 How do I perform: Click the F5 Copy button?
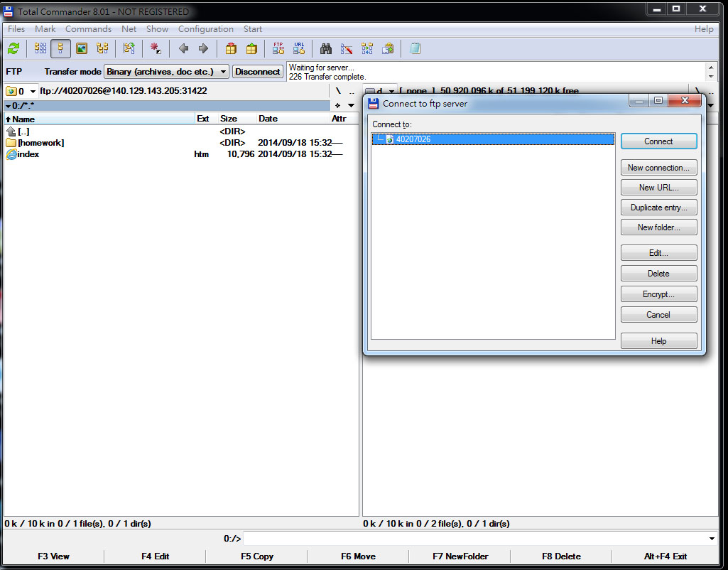[x=256, y=556]
